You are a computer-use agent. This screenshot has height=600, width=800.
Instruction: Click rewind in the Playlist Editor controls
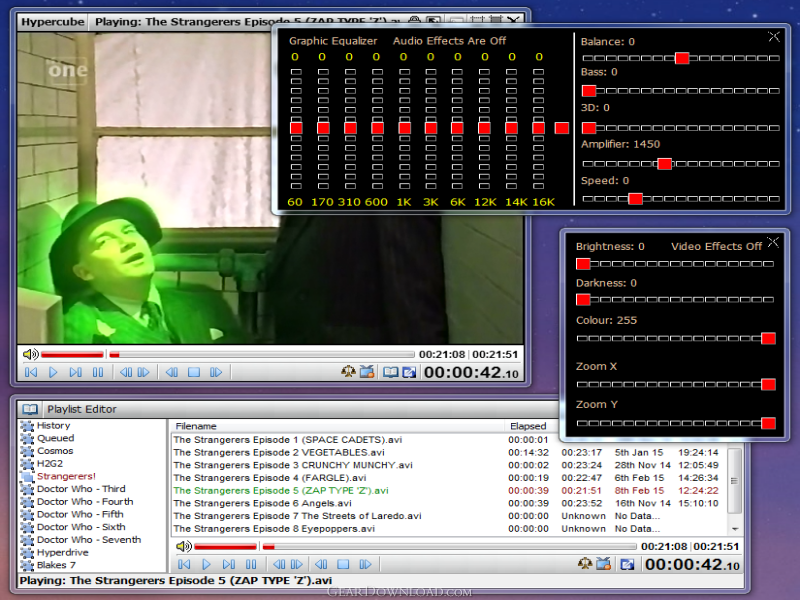pos(321,564)
